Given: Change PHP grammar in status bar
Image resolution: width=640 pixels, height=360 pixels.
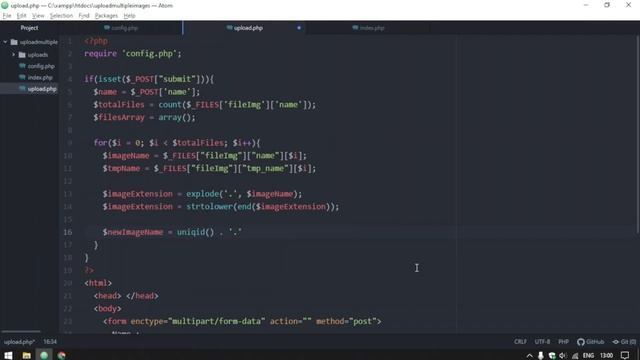Looking at the screenshot, I should [564, 342].
